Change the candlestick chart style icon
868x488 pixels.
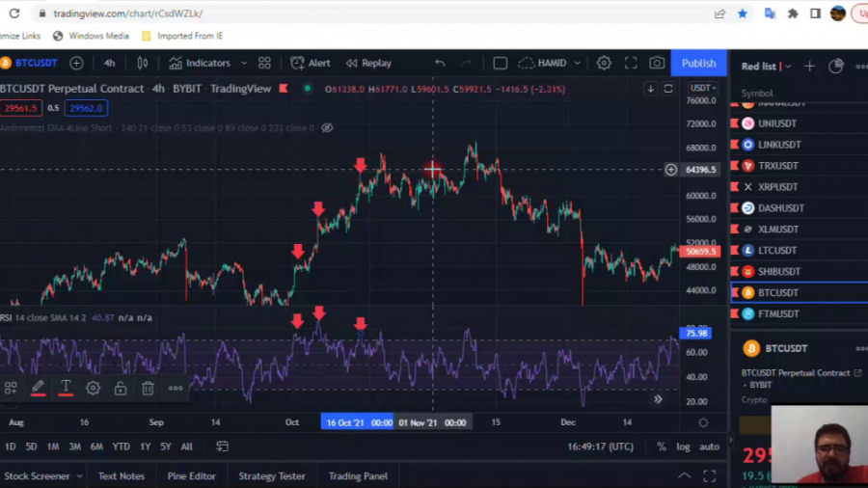143,63
